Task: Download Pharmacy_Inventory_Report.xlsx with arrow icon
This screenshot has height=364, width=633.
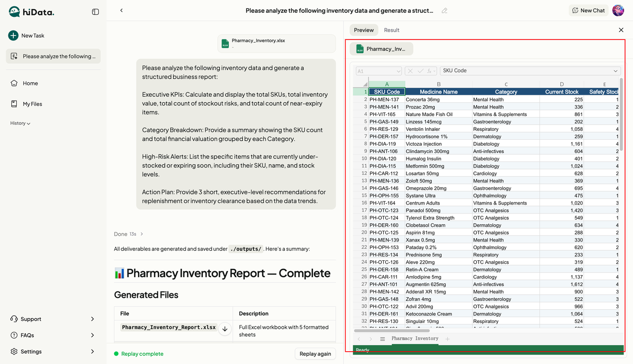Action: (225, 329)
